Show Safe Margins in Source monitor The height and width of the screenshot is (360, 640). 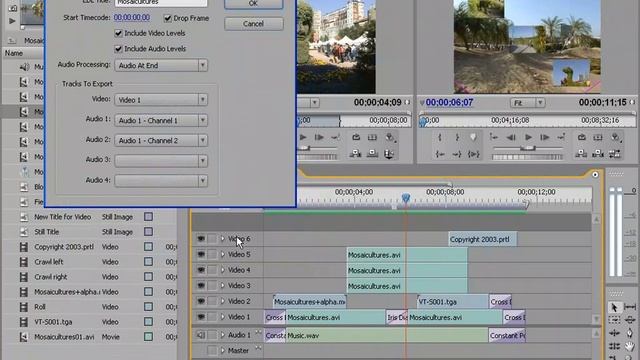(372, 138)
